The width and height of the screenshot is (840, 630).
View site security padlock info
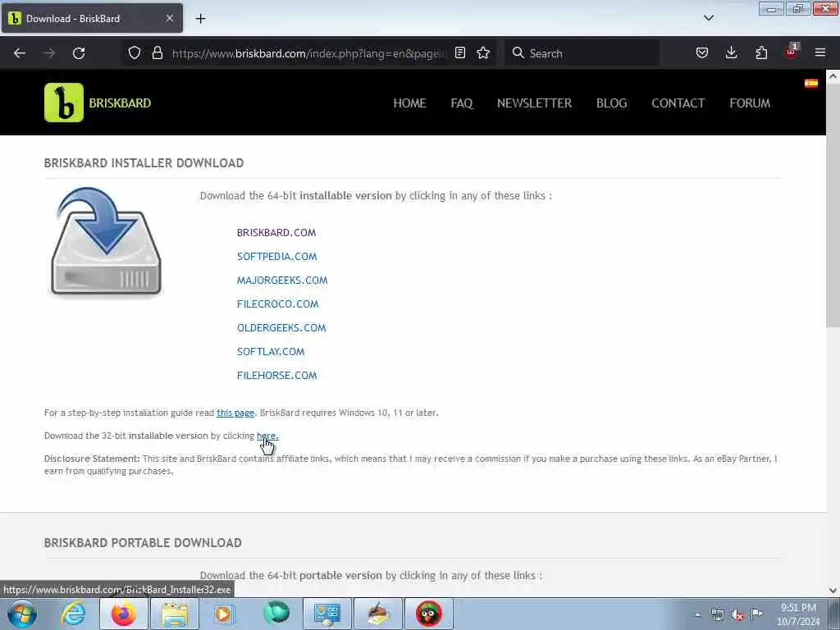(157, 52)
